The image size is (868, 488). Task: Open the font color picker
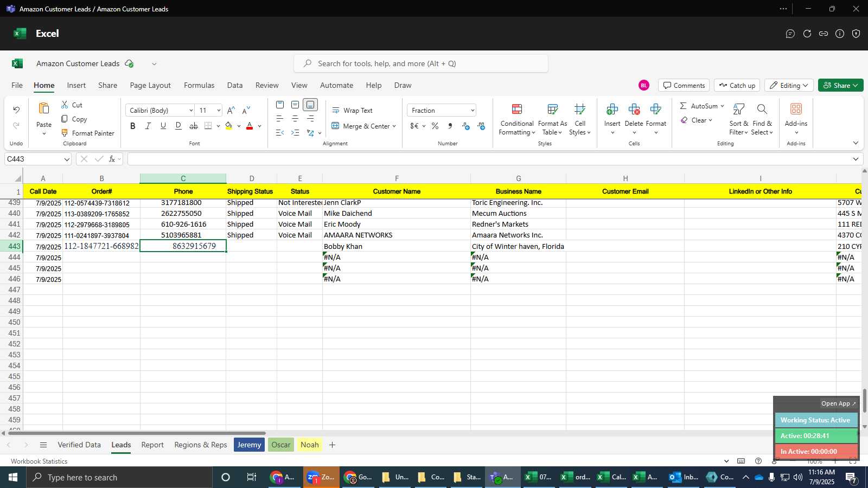(x=259, y=126)
